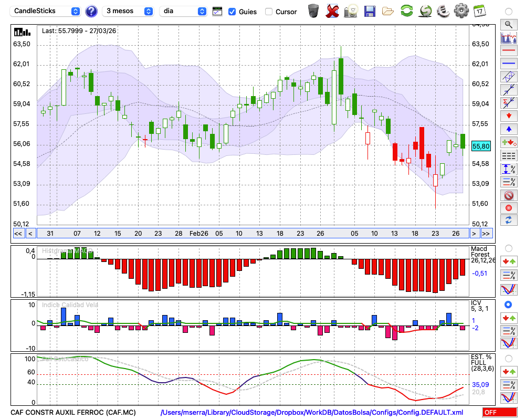Open settings with the gear icon
The height and width of the screenshot is (420, 525).
point(461,10)
